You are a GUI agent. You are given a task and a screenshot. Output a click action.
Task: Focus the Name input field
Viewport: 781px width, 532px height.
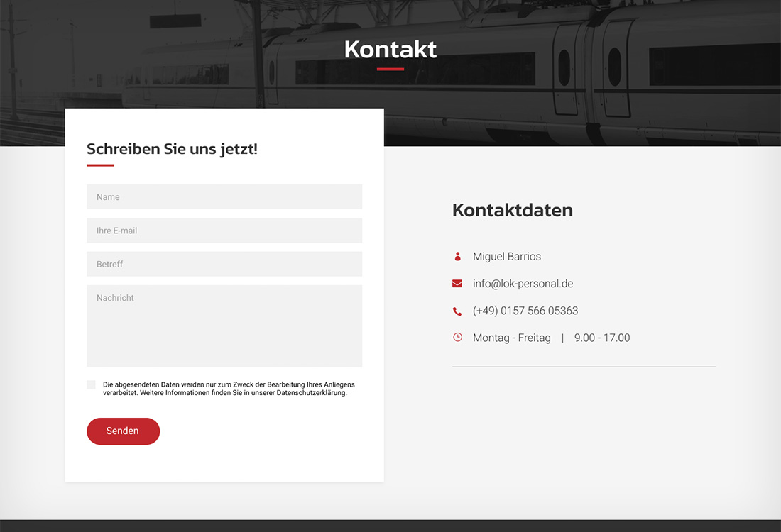224,197
